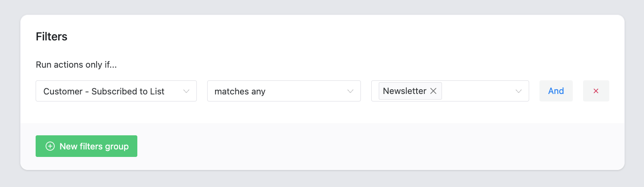Select the Newsletter tag label
Viewport: 644px width, 187px height.
pyautogui.click(x=404, y=91)
